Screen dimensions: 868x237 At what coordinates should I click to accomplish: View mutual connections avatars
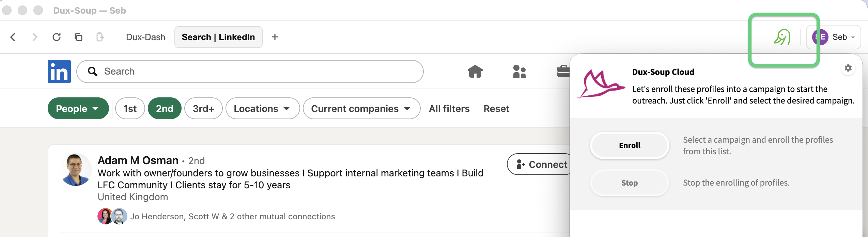112,216
